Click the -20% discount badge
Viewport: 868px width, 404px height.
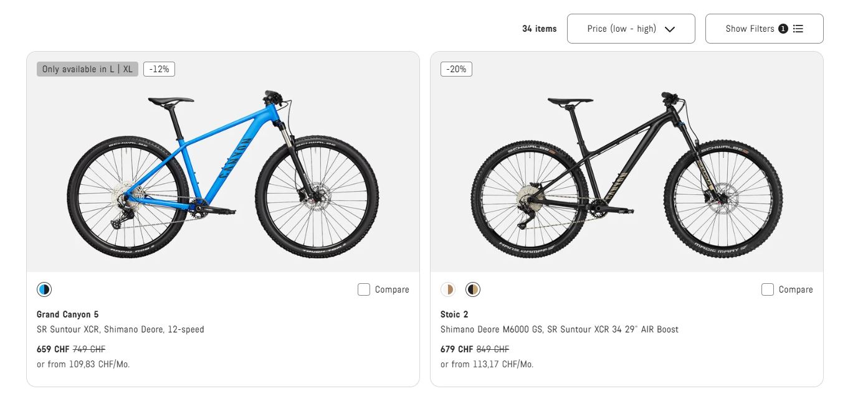[x=456, y=69]
